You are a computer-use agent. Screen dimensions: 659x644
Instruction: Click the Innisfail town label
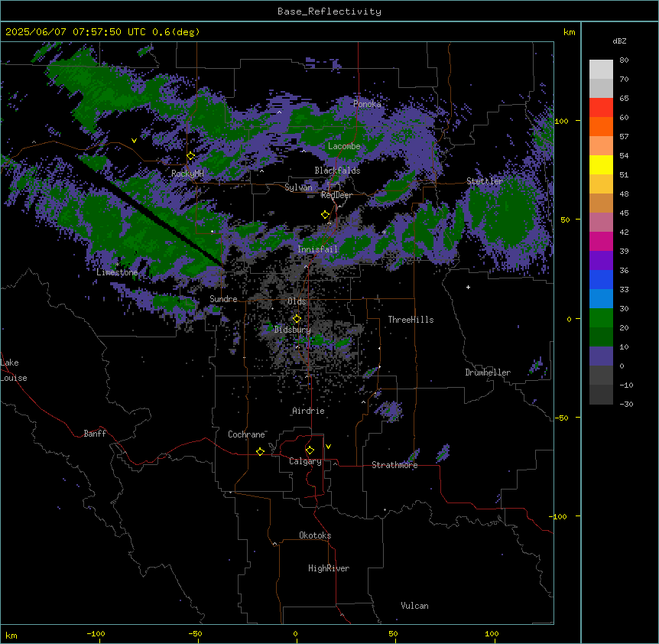pyautogui.click(x=317, y=249)
